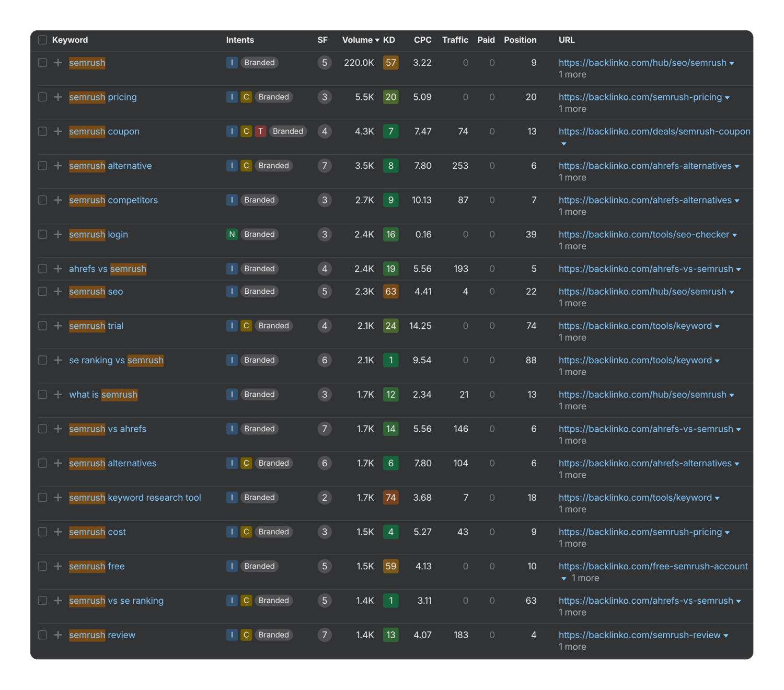The width and height of the screenshot is (784, 690).
Task: Click '1 more' in 'semrush free' row
Action: (x=585, y=578)
